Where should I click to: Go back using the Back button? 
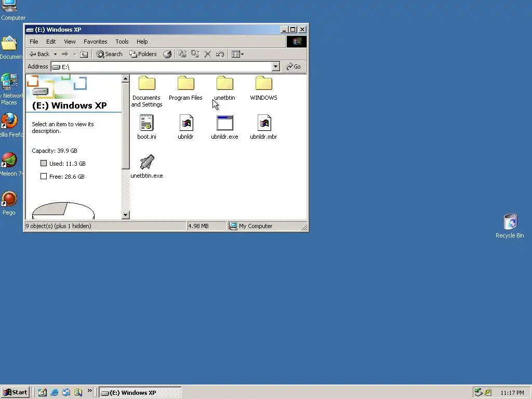(39, 54)
